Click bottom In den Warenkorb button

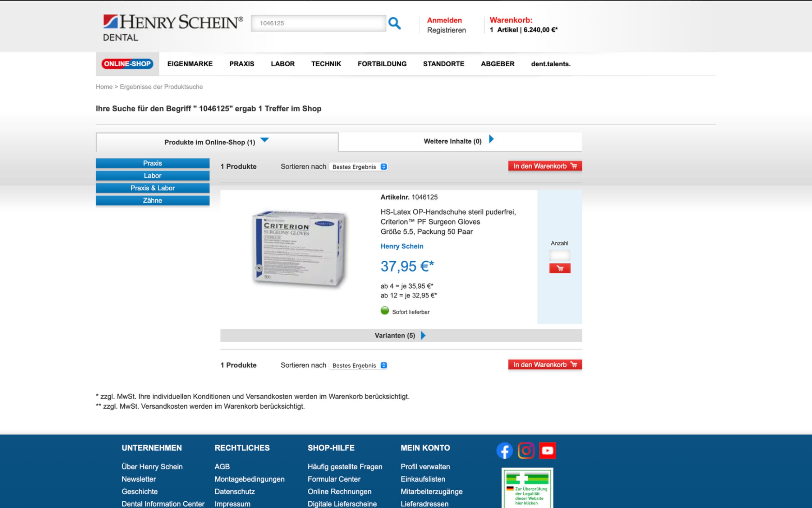pos(545,364)
